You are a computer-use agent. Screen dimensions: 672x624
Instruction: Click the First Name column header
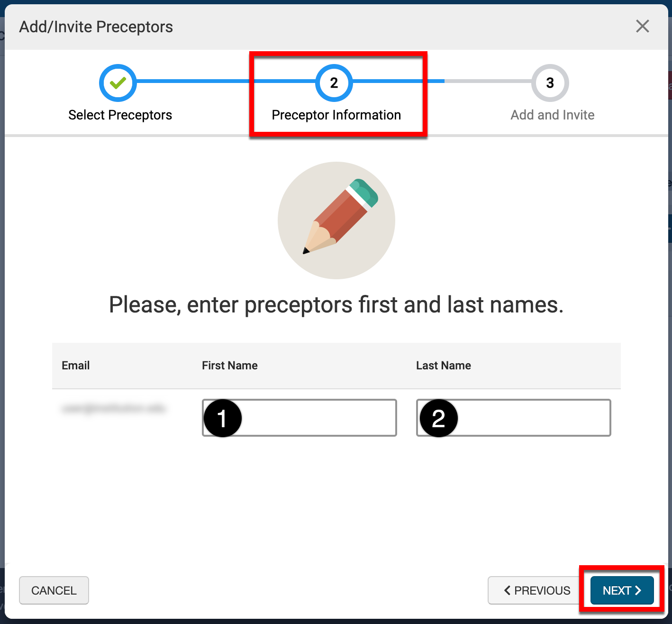(230, 366)
